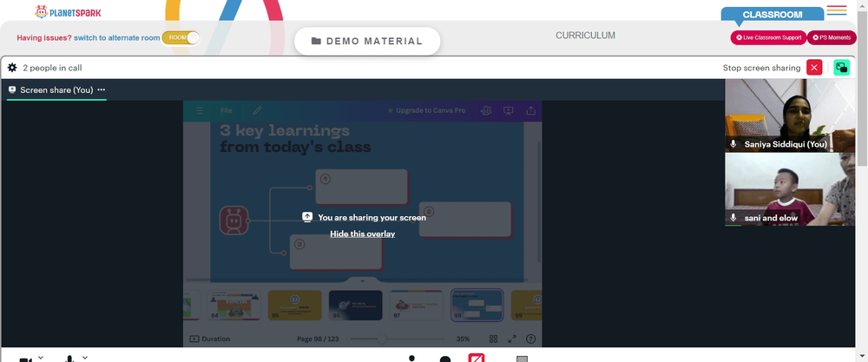The height and width of the screenshot is (362, 868).
Task: Open call settings gear icon
Action: [12, 68]
